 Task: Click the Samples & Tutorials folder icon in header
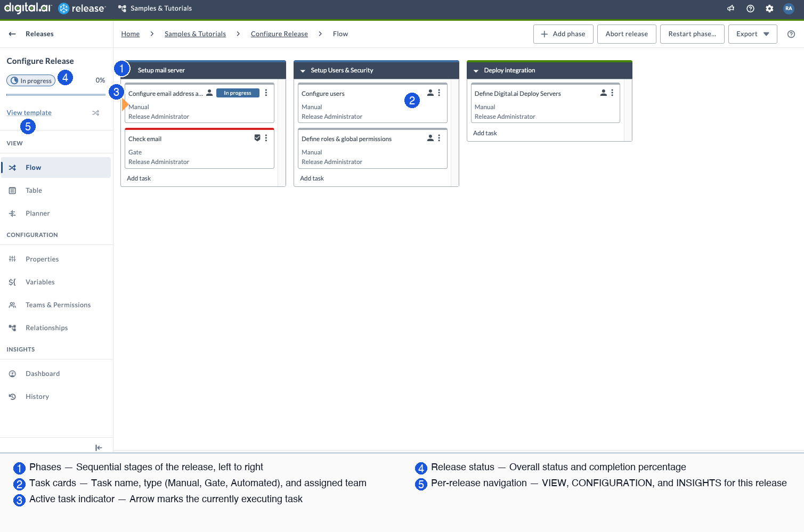tap(122, 9)
